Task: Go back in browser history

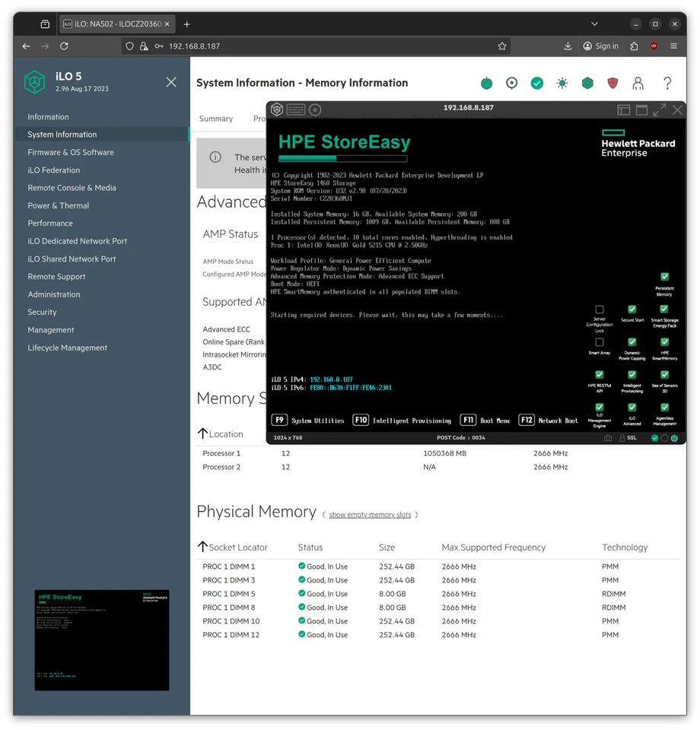Action: coord(26,46)
